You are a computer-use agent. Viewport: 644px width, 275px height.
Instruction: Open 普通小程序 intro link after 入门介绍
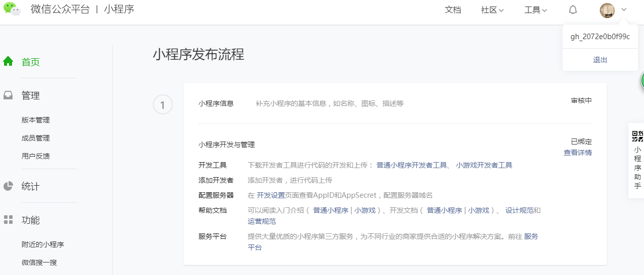click(331, 210)
